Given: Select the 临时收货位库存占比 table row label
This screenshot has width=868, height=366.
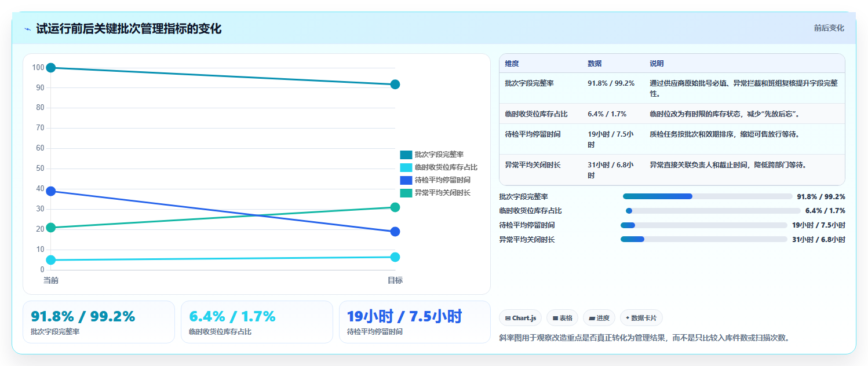Looking at the screenshot, I should [x=537, y=114].
